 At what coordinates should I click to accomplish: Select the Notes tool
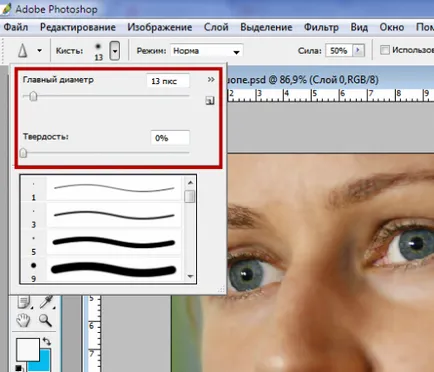coord(24,302)
